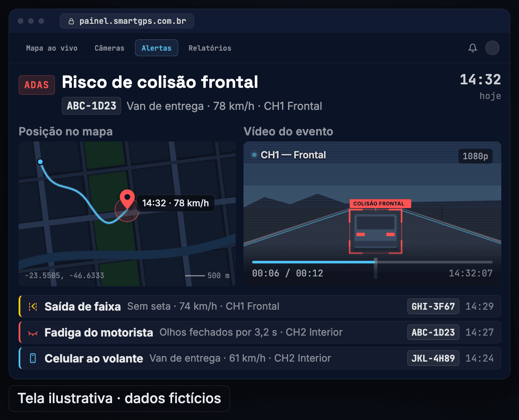This screenshot has height=420, width=519.
Task: Click the lane departure icon in Saída de faixa row
Action: (32, 307)
